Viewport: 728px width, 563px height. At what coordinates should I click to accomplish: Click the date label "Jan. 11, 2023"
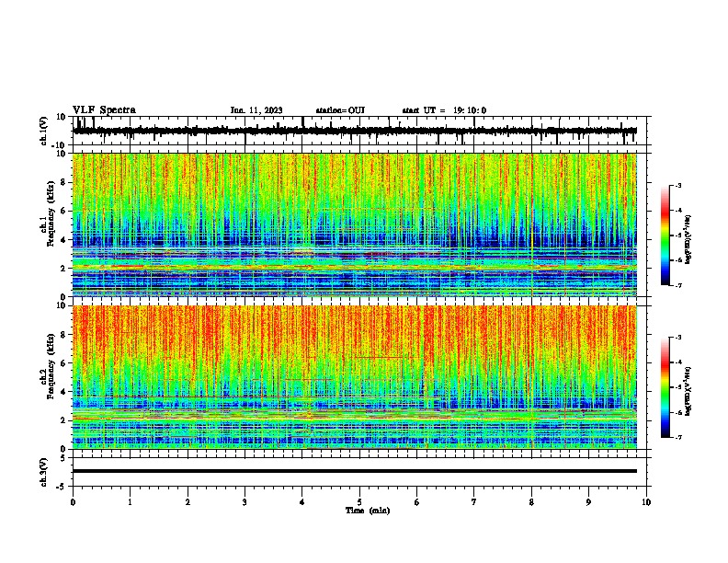point(256,110)
